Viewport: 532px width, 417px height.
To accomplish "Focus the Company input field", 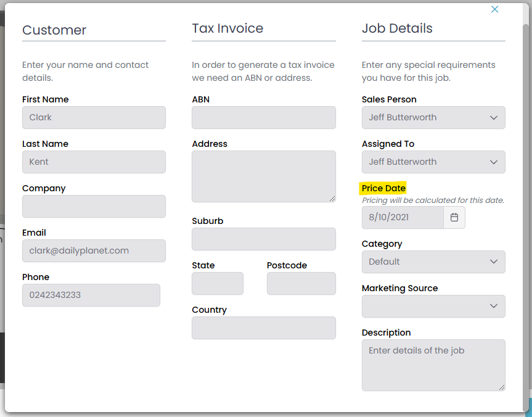I will [94, 206].
